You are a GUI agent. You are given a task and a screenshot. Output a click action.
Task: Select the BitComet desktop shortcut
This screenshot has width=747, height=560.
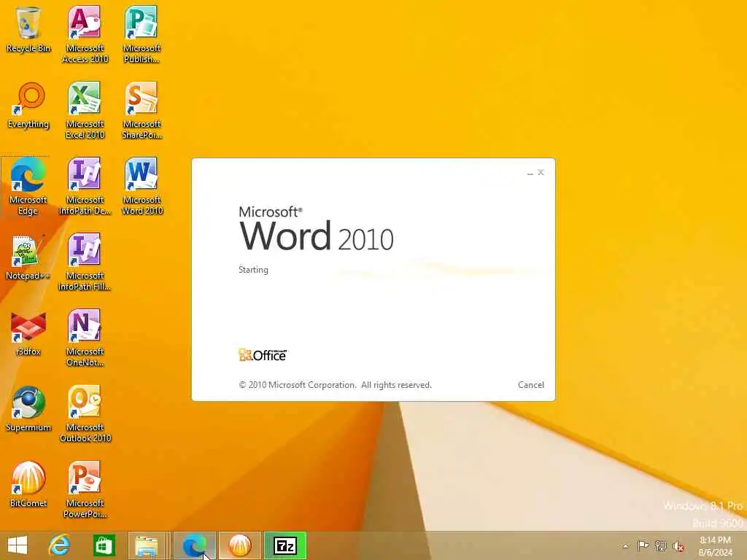[28, 484]
